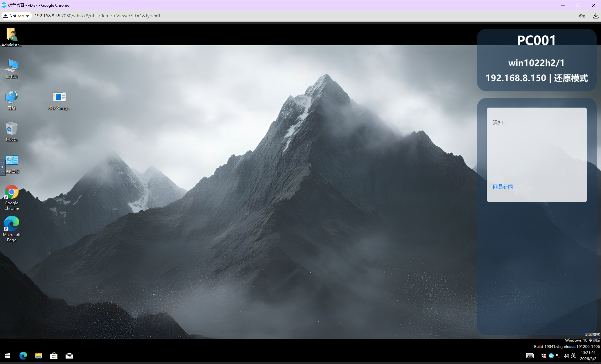This screenshot has width=601, height=364.
Task: Click the taskbar clock and date
Action: click(x=588, y=356)
